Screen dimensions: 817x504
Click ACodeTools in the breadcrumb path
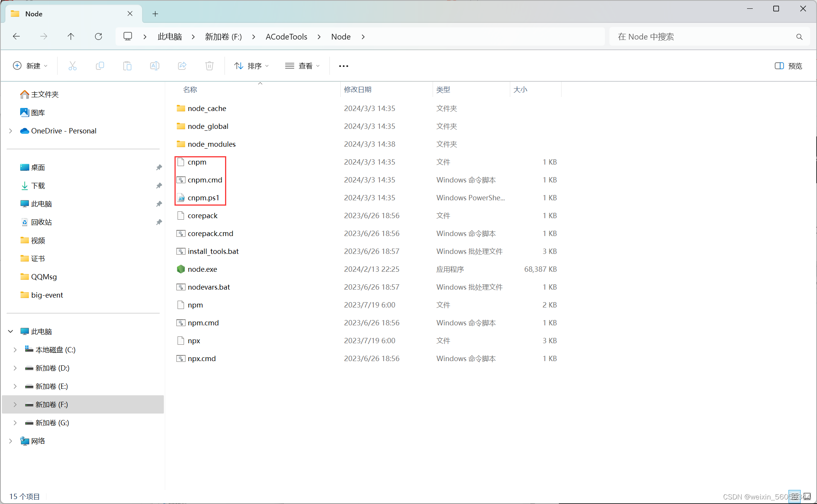click(286, 36)
